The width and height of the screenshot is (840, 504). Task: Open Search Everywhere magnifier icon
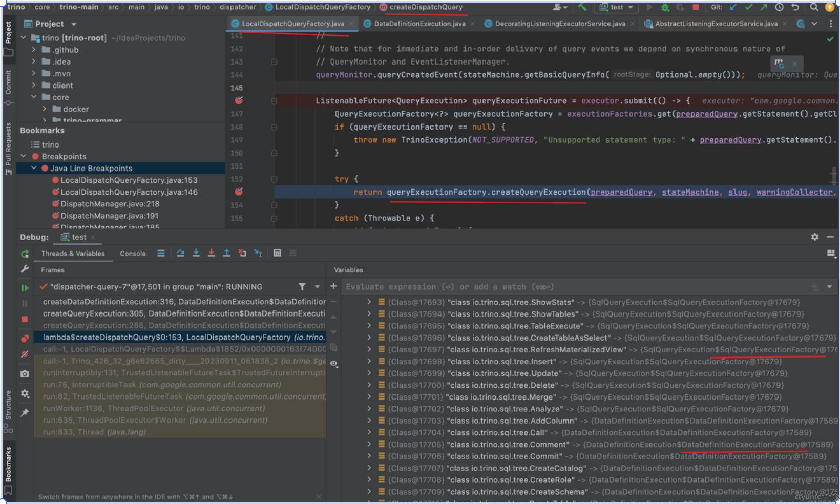pyautogui.click(x=814, y=7)
